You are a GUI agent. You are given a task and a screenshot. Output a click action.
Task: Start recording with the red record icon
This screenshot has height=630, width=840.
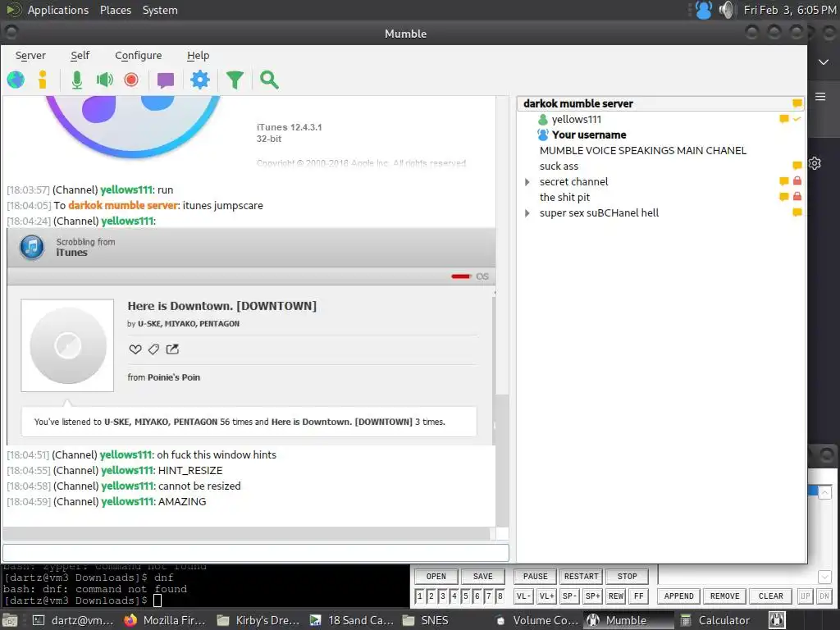(131, 80)
